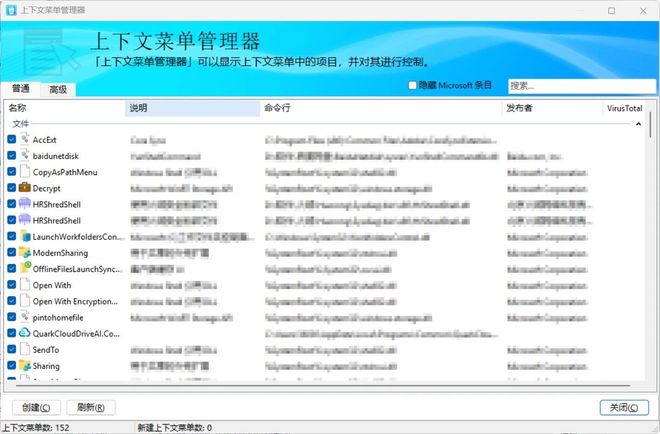Image resolution: width=660 pixels, height=434 pixels.
Task: Toggle the ModernSharing checkbox
Action: 12,252
